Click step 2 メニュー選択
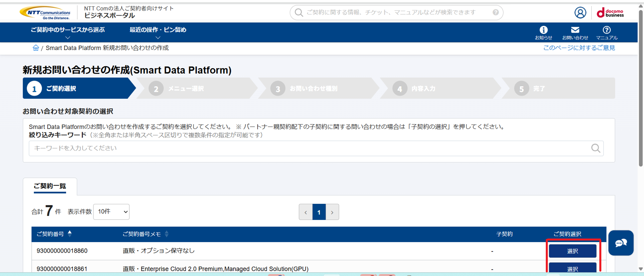644x276 pixels. pyautogui.click(x=197, y=88)
